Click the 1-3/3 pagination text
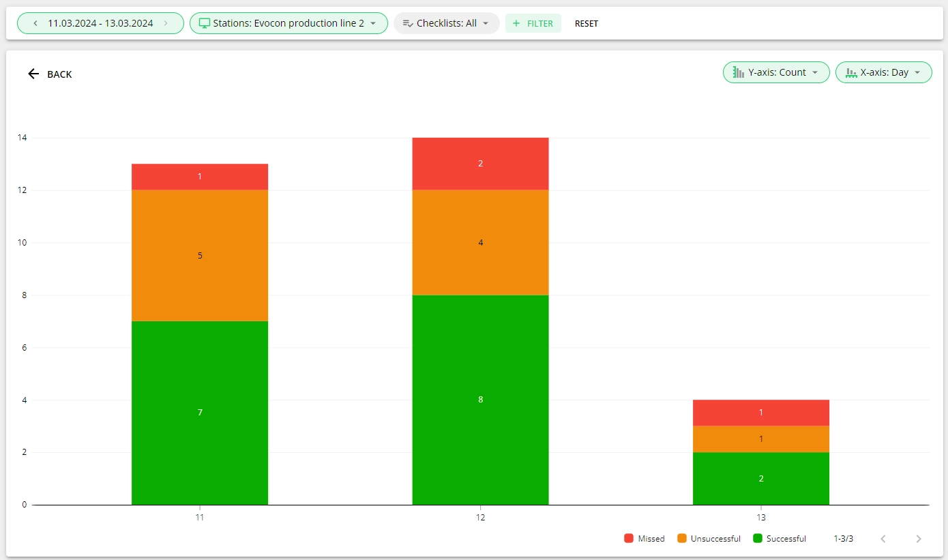 click(x=843, y=539)
